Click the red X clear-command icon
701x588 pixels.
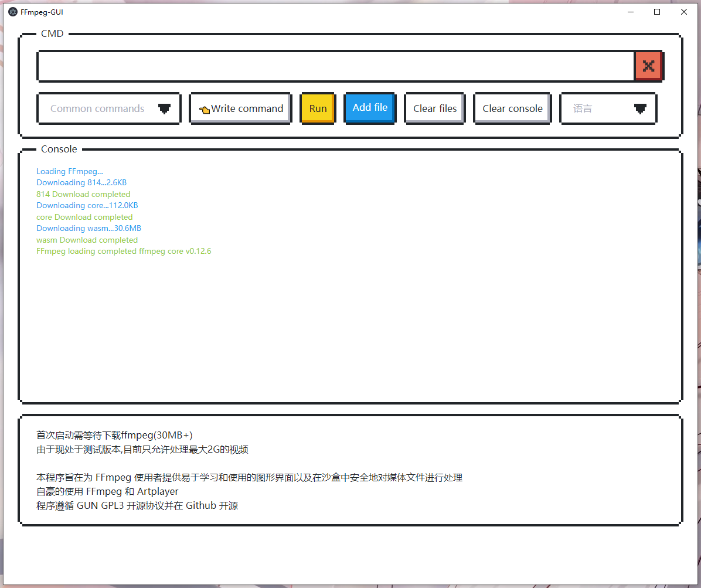pos(648,66)
